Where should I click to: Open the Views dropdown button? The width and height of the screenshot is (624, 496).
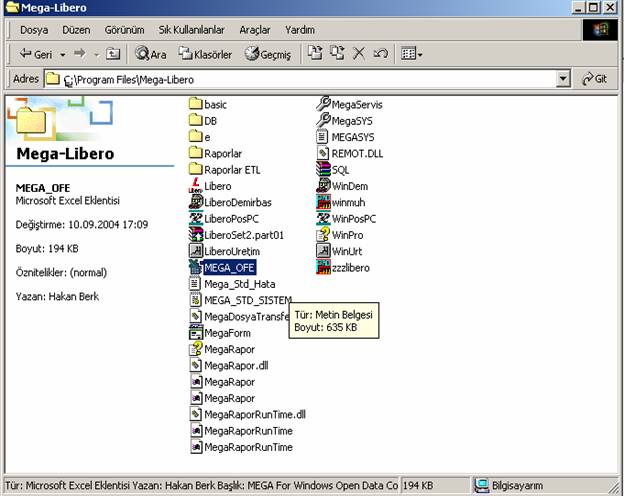click(411, 53)
